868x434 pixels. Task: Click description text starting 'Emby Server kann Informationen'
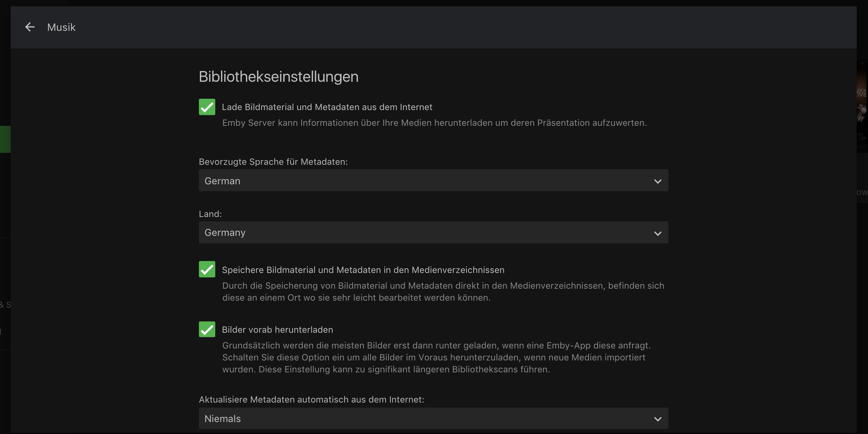point(434,123)
